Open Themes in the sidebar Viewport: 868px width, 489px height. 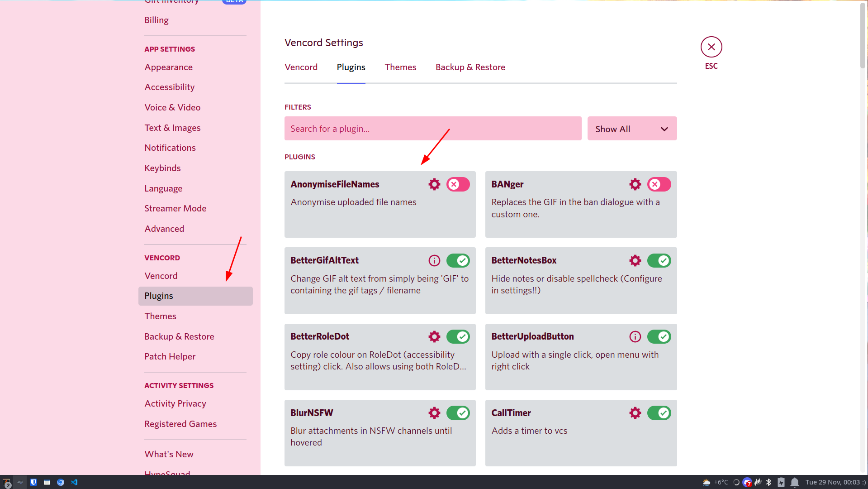pyautogui.click(x=195, y=316)
